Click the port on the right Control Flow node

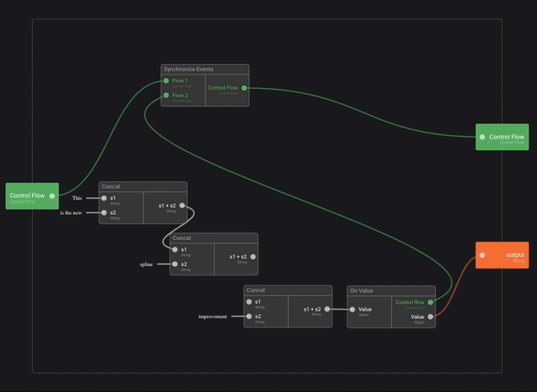pyautogui.click(x=482, y=137)
